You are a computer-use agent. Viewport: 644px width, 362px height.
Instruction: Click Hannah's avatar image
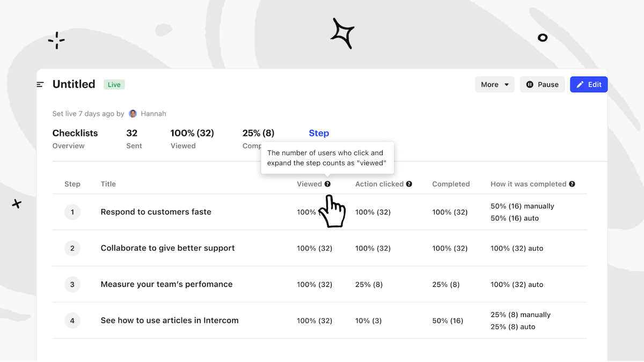[x=133, y=114]
